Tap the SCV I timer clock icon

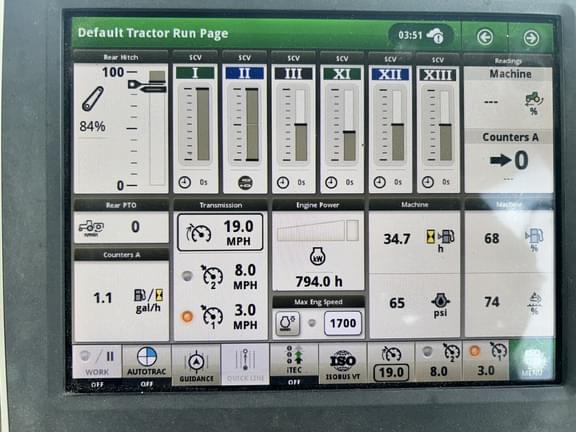(x=185, y=182)
